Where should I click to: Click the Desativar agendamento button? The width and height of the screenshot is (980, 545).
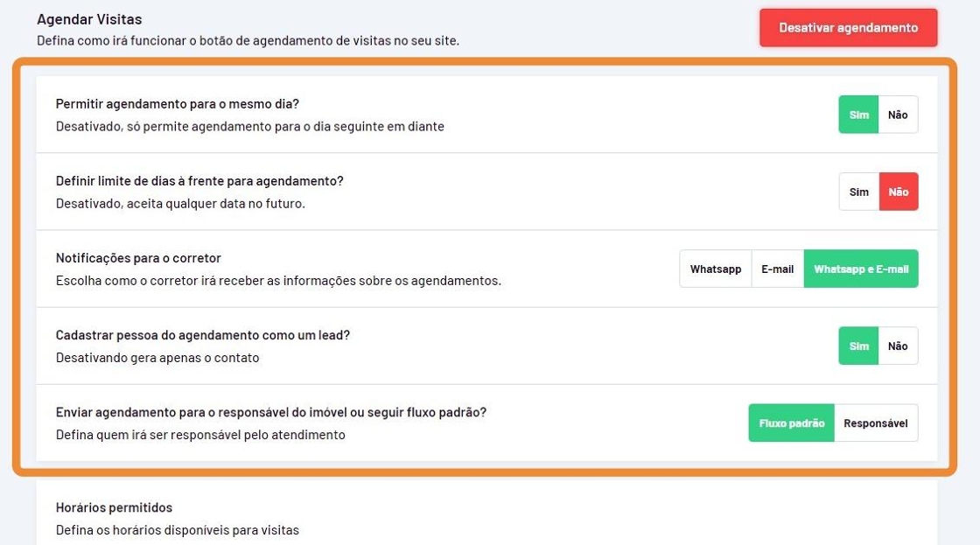[848, 28]
